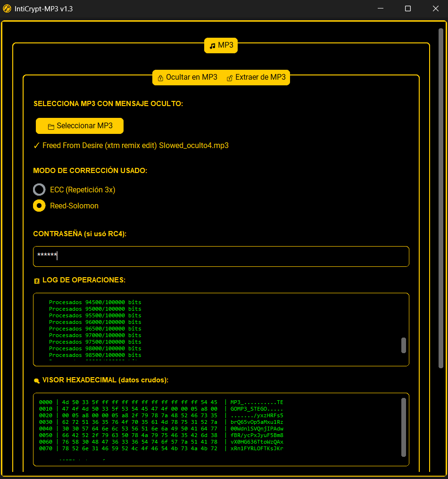Click the loaded Freed From Desire filename
Image resolution: width=448 pixels, height=479 pixels.
[135, 145]
